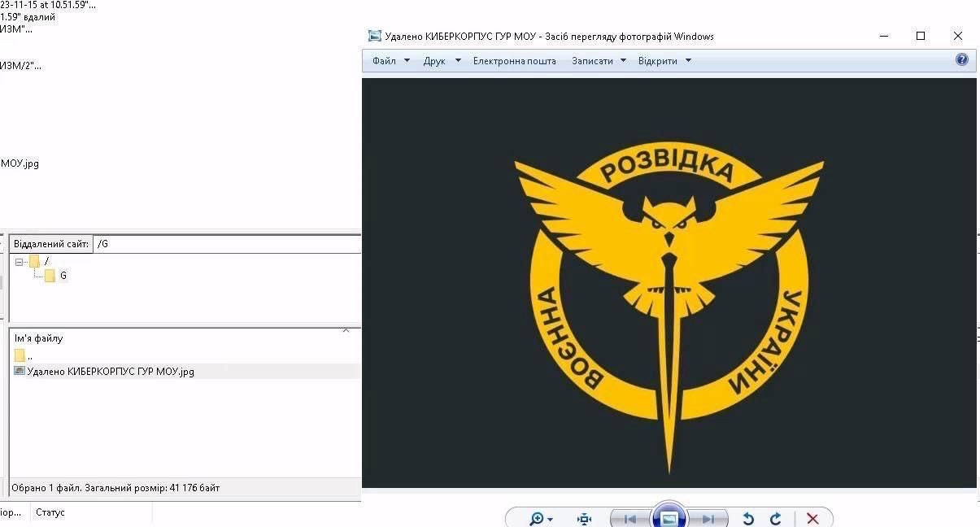Viewport: 980px width, 527px height.
Task: Delete the photo with the red X
Action: (812, 519)
